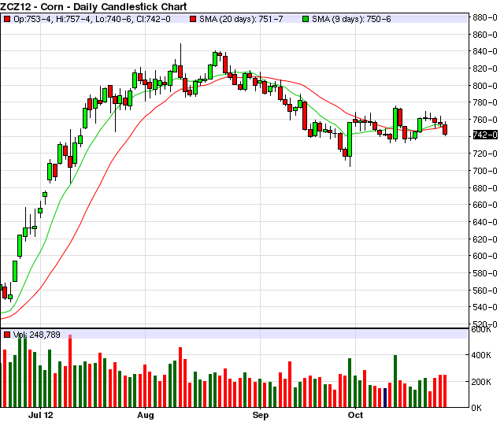Click the 200K volume axis label

(481, 382)
